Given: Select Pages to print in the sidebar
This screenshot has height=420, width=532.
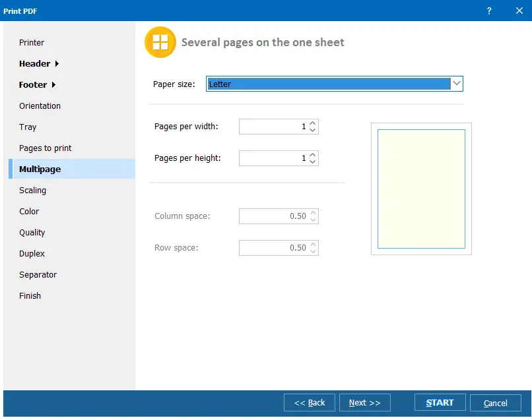Looking at the screenshot, I should (x=44, y=148).
